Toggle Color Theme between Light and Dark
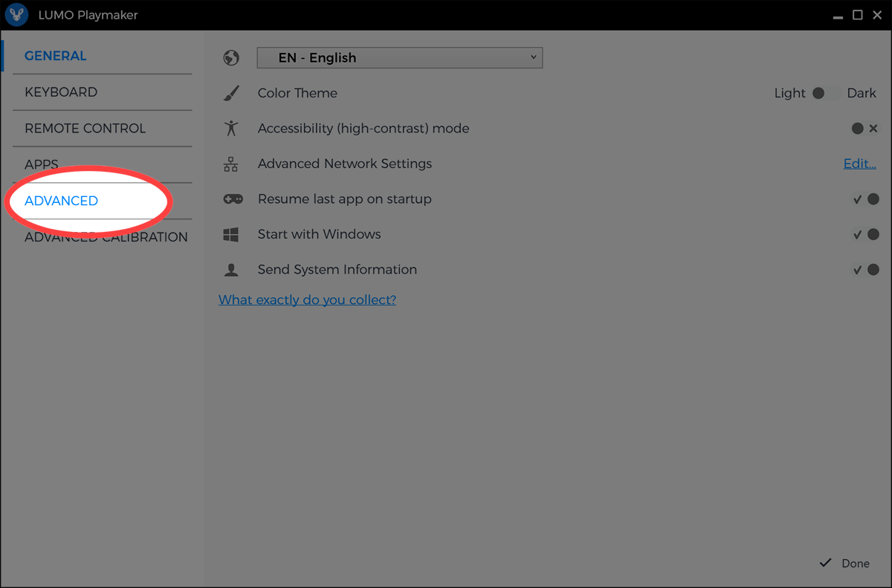Screen dimensions: 892x588 pyautogui.click(x=826, y=94)
